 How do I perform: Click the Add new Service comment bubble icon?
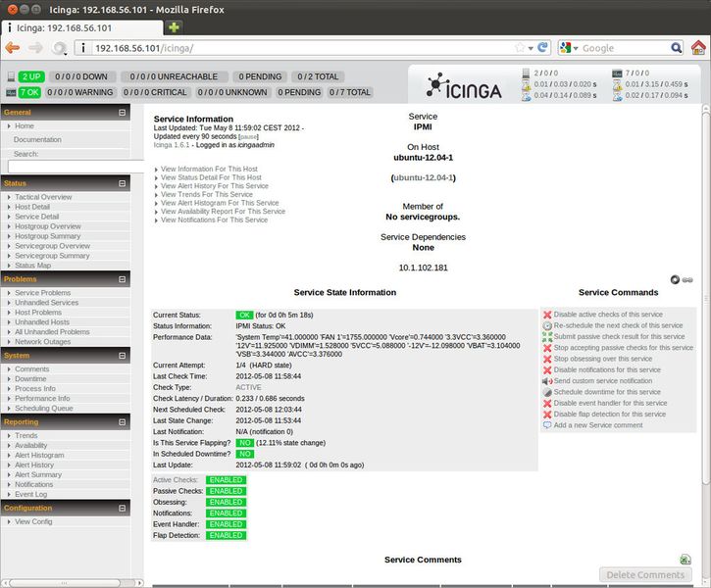pos(547,425)
